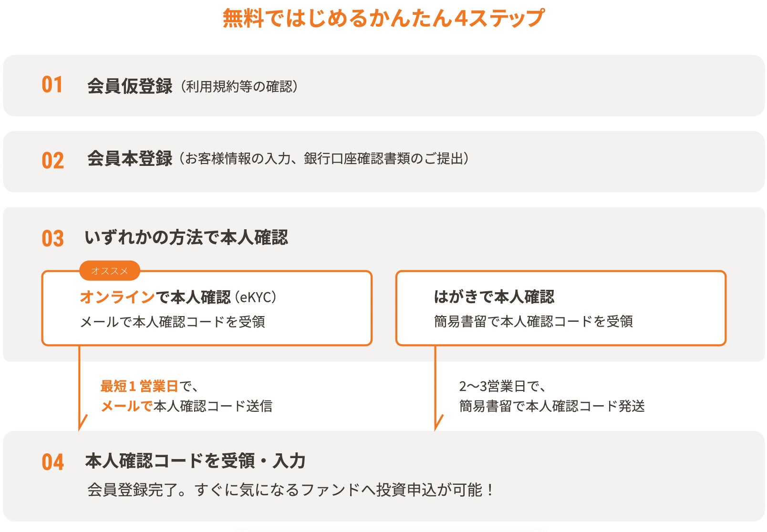
Task: Click the 簡易書留で本人確認コードを受領 description
Action: pyautogui.click(x=533, y=321)
